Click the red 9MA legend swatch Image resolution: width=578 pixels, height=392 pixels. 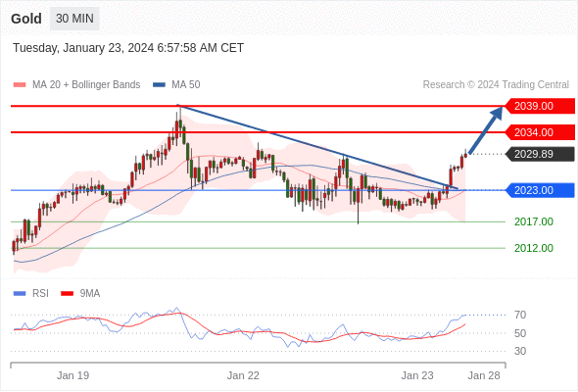click(67, 294)
